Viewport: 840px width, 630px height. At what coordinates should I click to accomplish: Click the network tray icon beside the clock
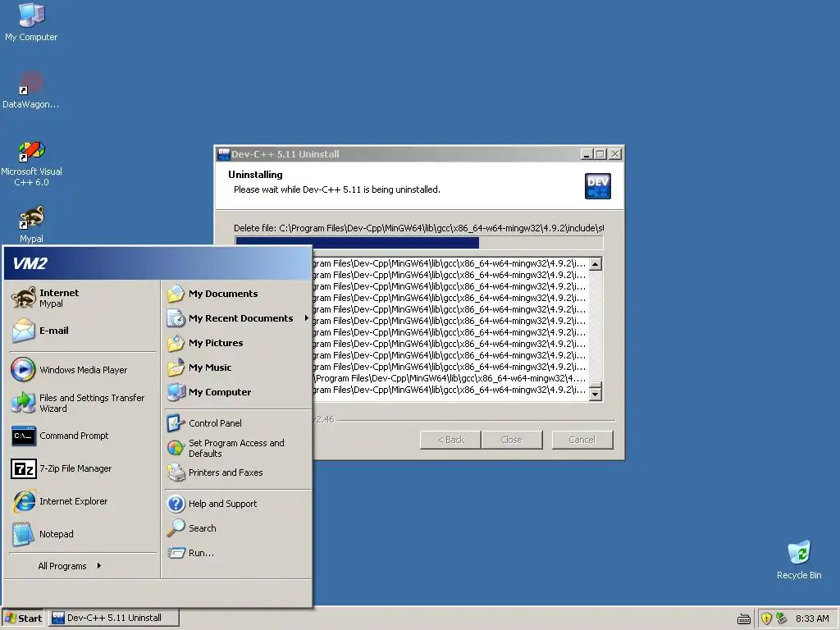(781, 619)
